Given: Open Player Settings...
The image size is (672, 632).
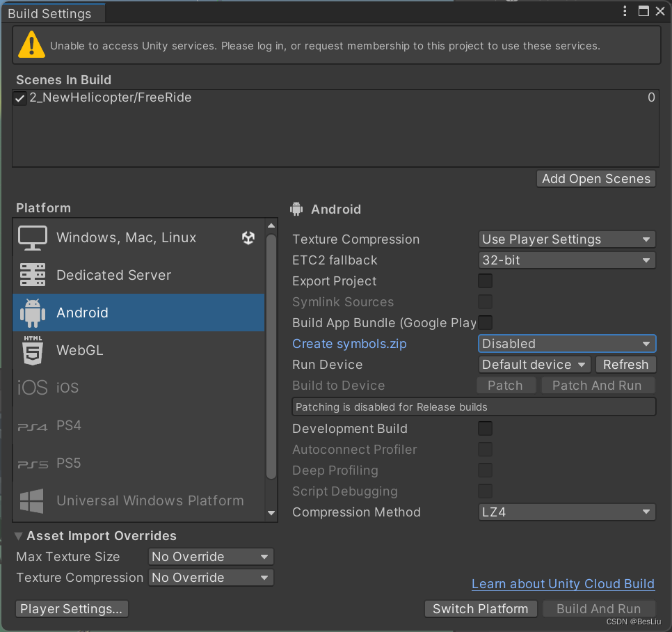Looking at the screenshot, I should click(72, 609).
